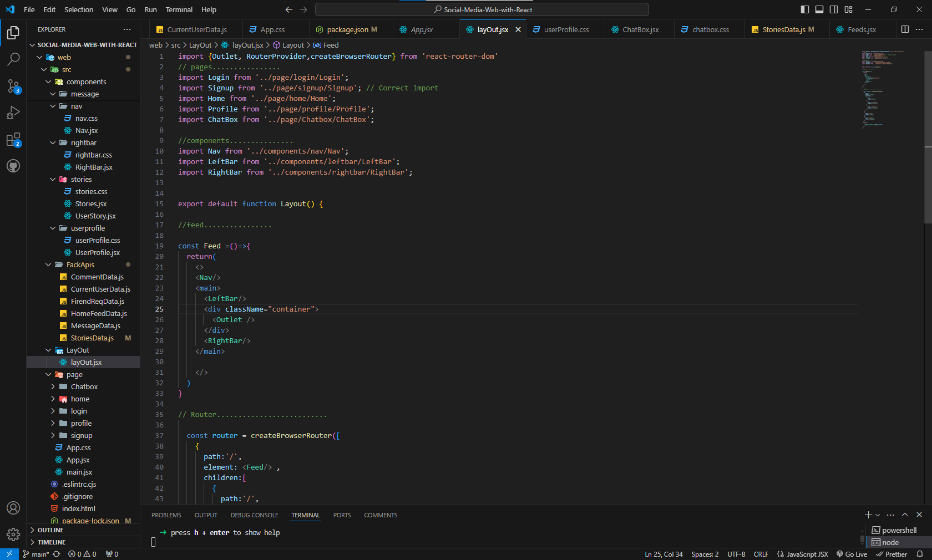Open new terminal launch profile dropdown
The height and width of the screenshot is (560, 932).
(878, 515)
